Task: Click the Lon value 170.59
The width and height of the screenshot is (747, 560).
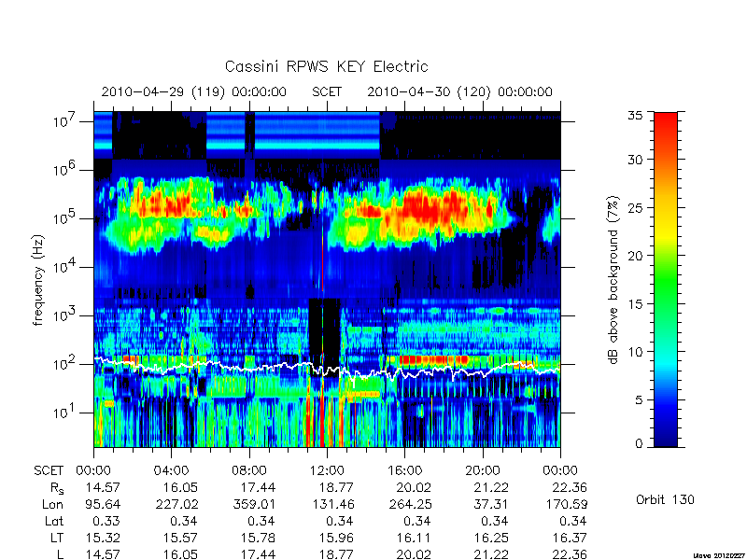Action: [x=567, y=504]
